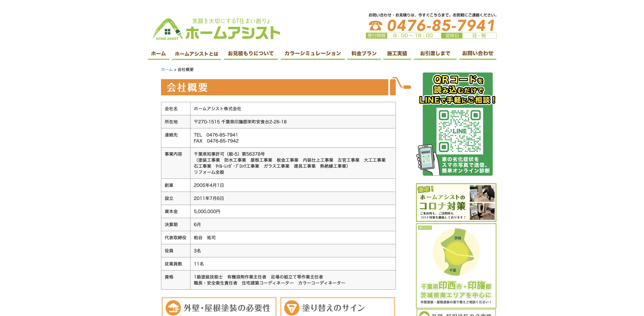The width and height of the screenshot is (644, 316).
Task: Click the 代表取締役 row label
Action: (x=175, y=238)
